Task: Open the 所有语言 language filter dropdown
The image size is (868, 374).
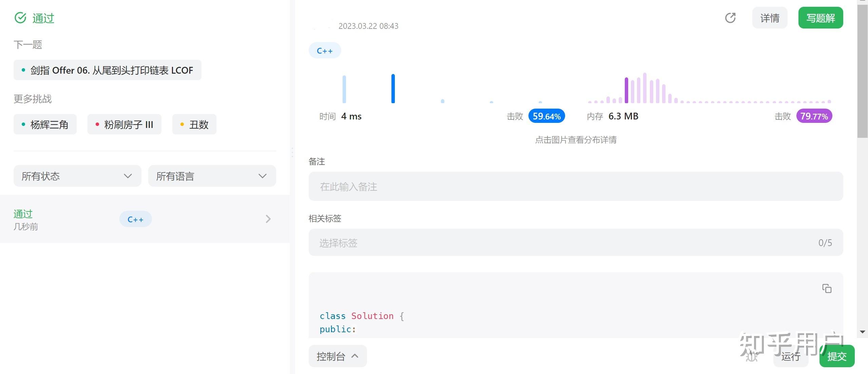Action: (212, 176)
